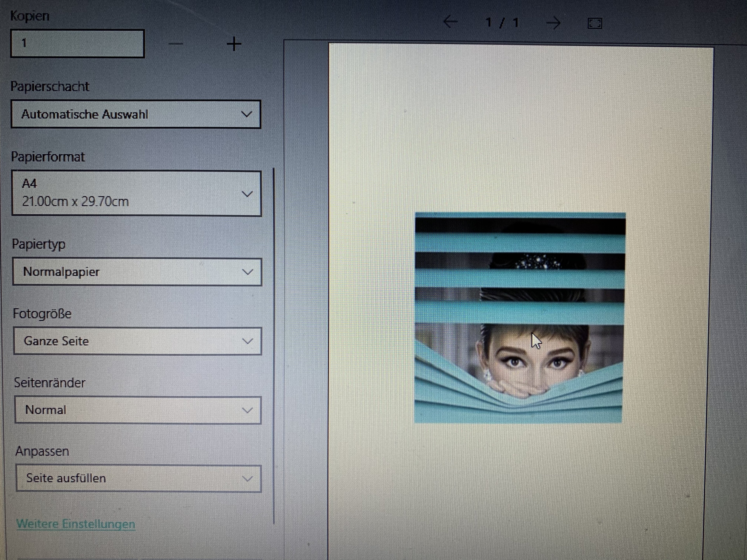Go to next preview page arrow
The height and width of the screenshot is (560, 747).
[x=553, y=23]
